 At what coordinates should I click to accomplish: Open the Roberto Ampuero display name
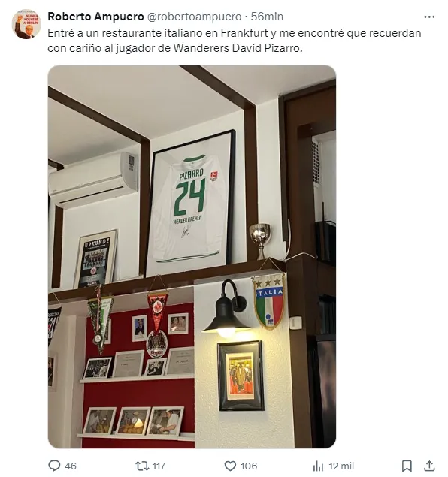click(x=95, y=17)
